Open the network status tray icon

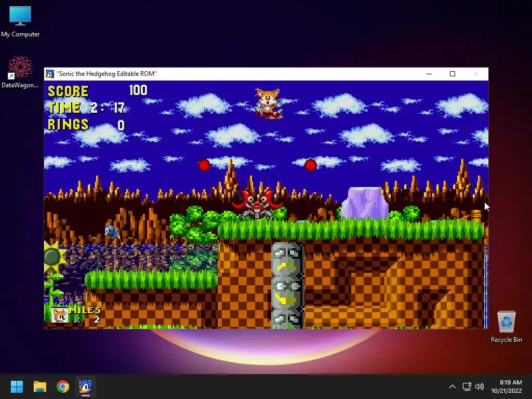click(467, 387)
